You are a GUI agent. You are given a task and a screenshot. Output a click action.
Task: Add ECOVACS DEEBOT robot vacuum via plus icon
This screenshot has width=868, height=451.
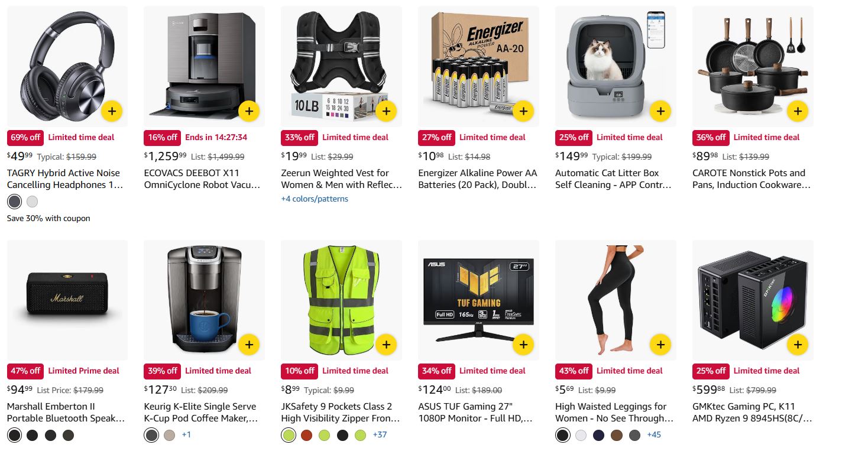coord(249,111)
